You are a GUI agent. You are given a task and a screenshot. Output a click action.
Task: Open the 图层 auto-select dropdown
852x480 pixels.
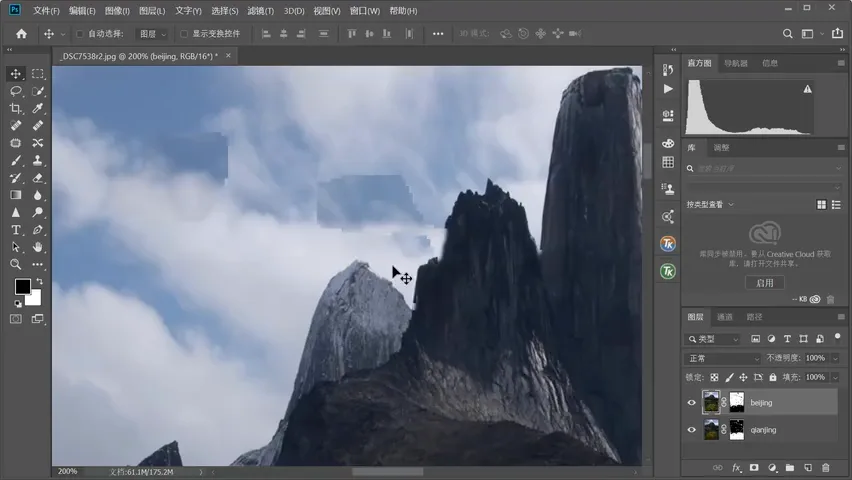(152, 34)
